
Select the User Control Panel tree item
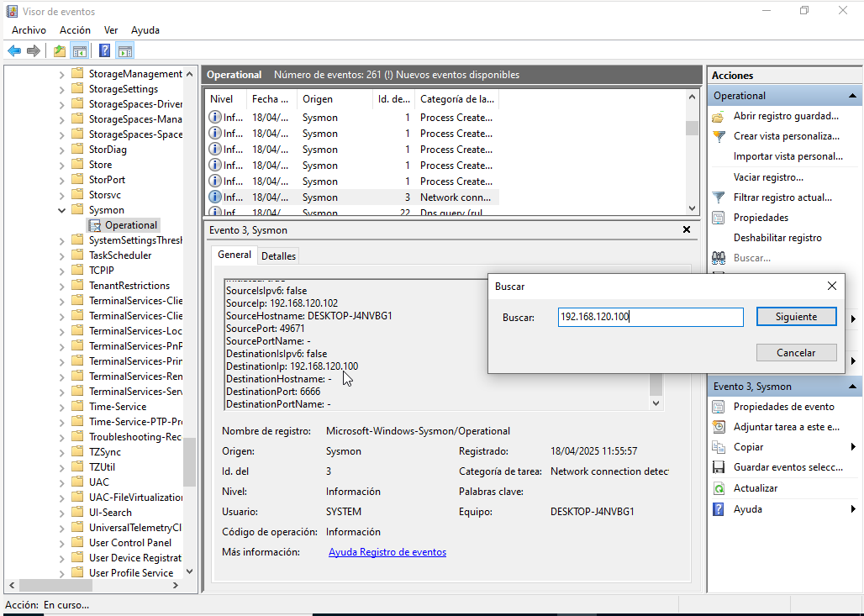click(x=130, y=543)
